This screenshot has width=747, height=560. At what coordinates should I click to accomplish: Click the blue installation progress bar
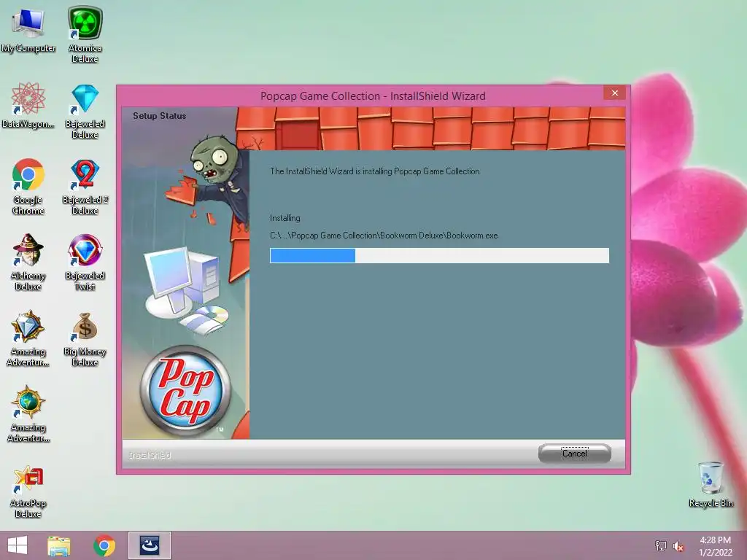click(x=439, y=255)
